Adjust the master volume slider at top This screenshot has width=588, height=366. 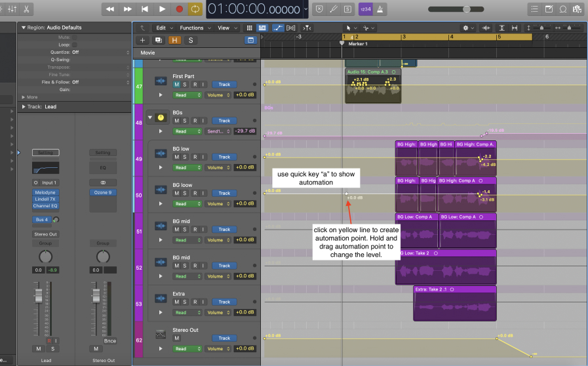pyautogui.click(x=467, y=9)
